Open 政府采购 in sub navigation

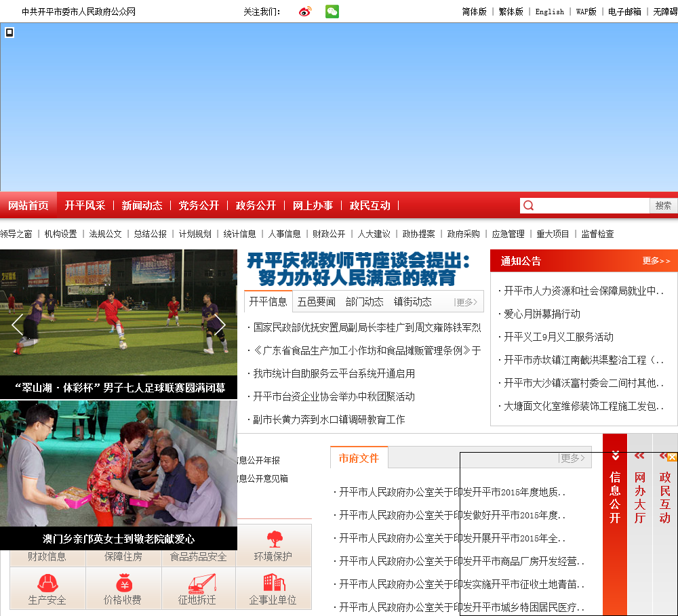tap(464, 234)
